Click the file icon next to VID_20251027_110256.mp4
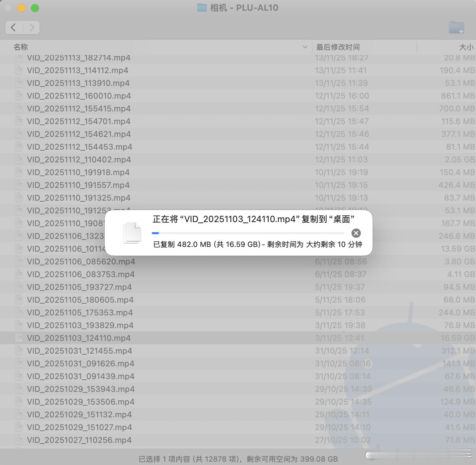 (19, 440)
